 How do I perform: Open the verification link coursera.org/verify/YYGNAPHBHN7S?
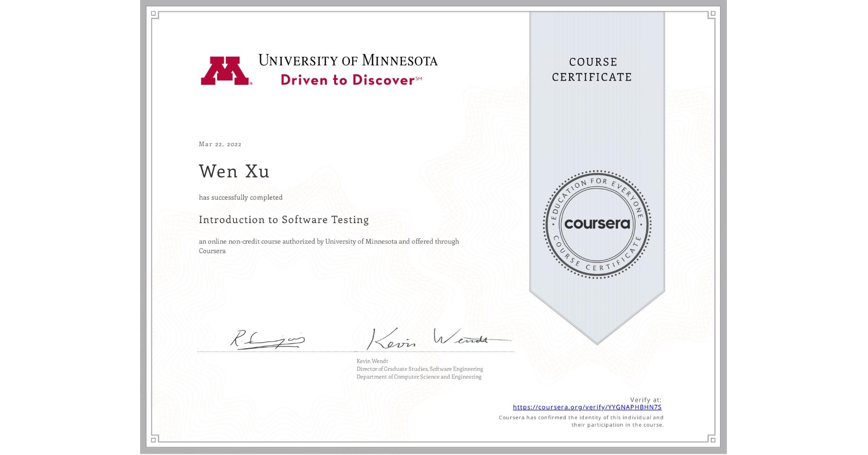(x=587, y=407)
